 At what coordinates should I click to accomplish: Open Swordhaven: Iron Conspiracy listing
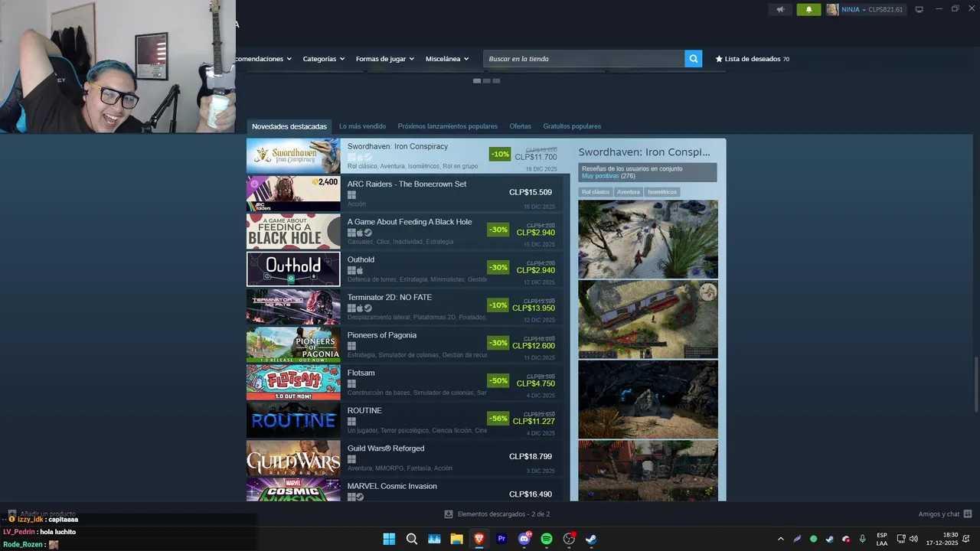tap(408, 156)
